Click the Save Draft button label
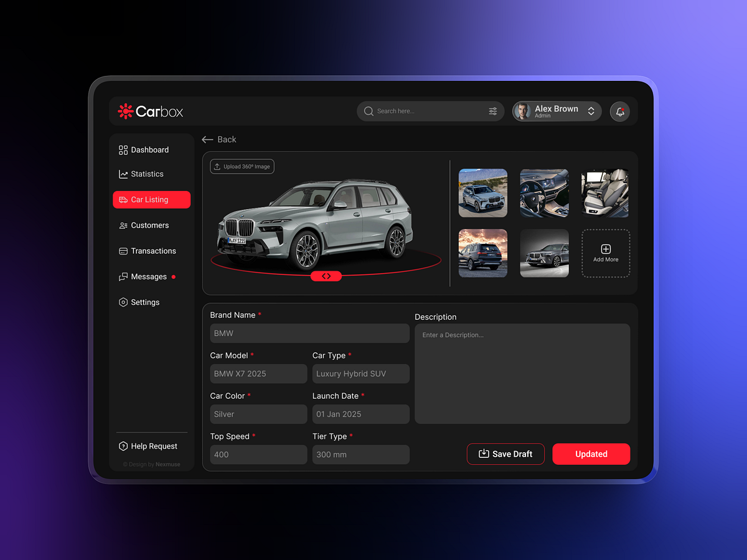Screen dimensions: 747x560 coord(512,454)
